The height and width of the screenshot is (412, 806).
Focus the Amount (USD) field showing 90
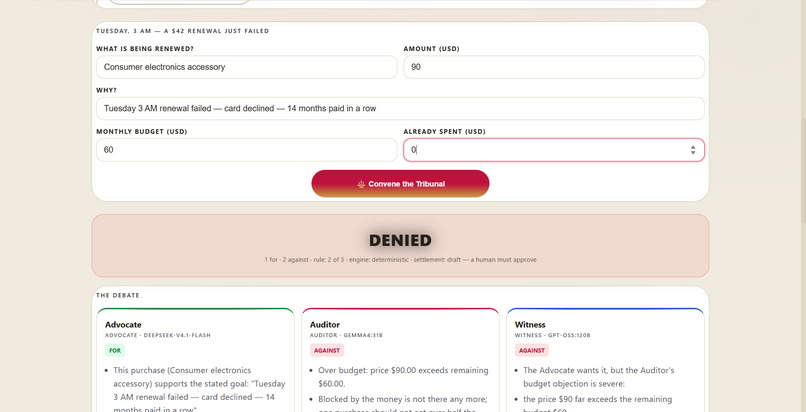554,67
